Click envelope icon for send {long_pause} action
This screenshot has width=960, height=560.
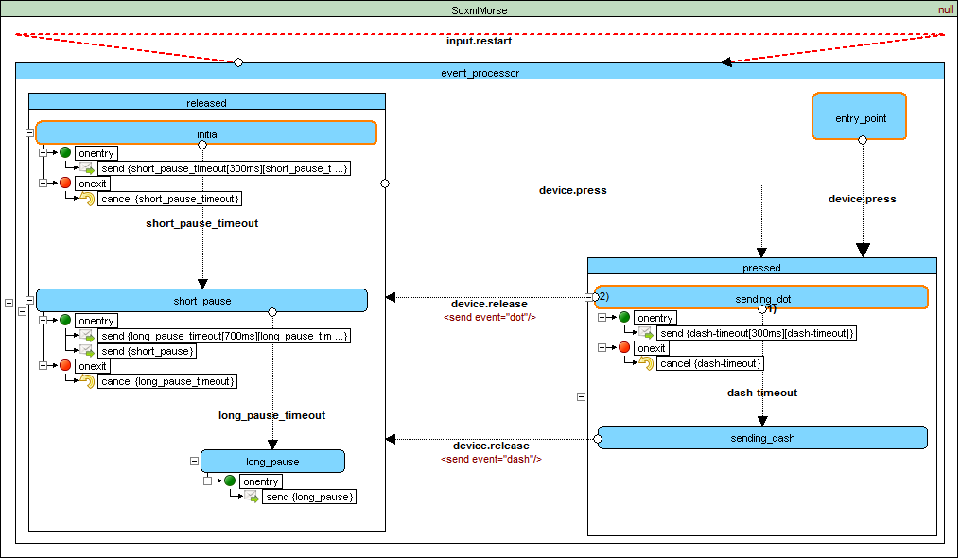(253, 497)
